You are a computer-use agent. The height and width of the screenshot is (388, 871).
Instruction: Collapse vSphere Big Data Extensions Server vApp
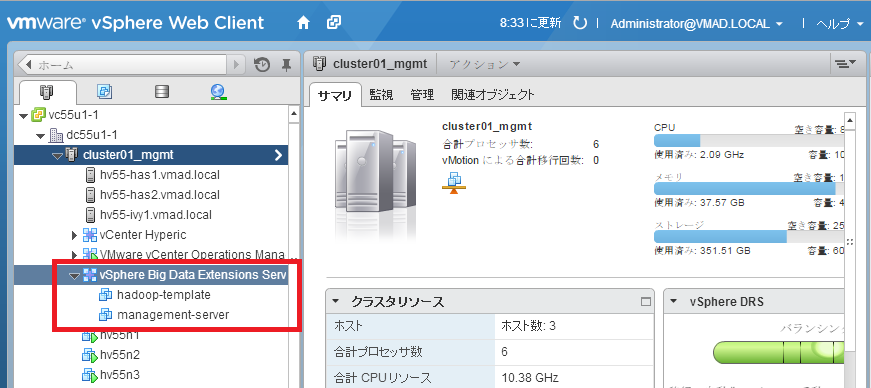[74, 275]
